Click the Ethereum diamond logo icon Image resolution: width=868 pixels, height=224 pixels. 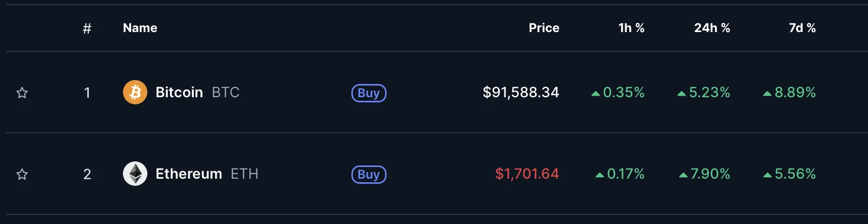[x=135, y=174]
